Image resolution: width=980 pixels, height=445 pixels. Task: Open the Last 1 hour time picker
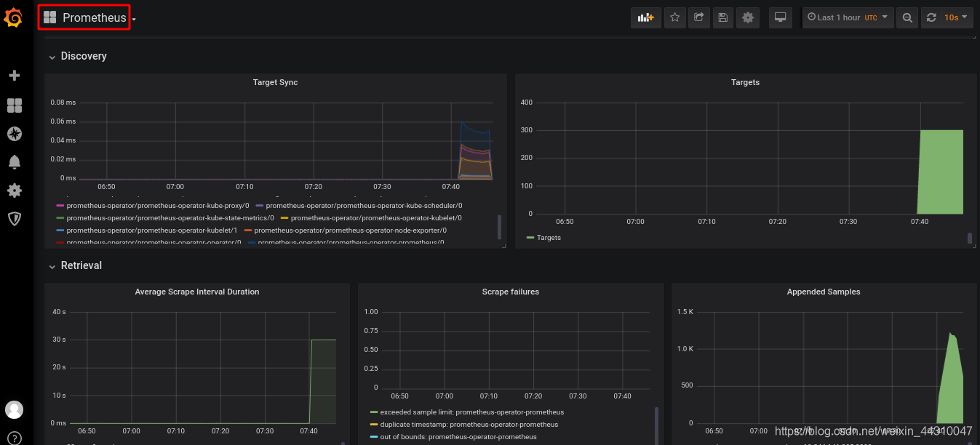tap(848, 17)
